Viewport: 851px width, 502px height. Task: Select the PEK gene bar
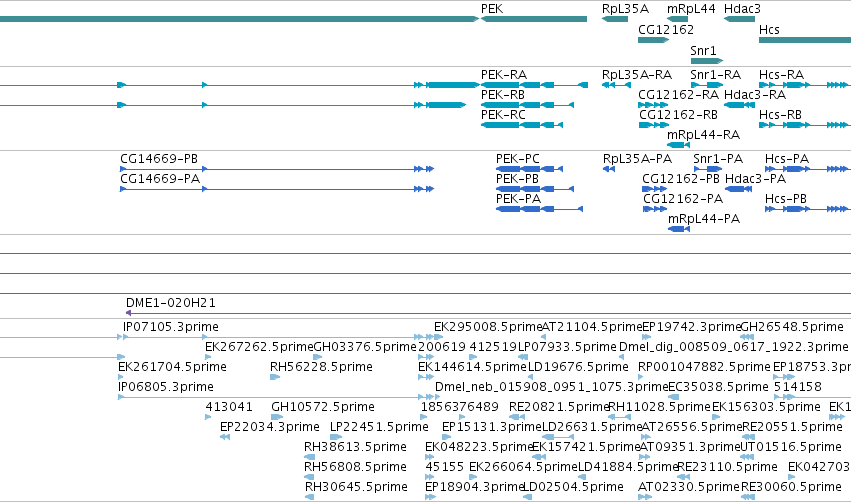click(x=534, y=19)
